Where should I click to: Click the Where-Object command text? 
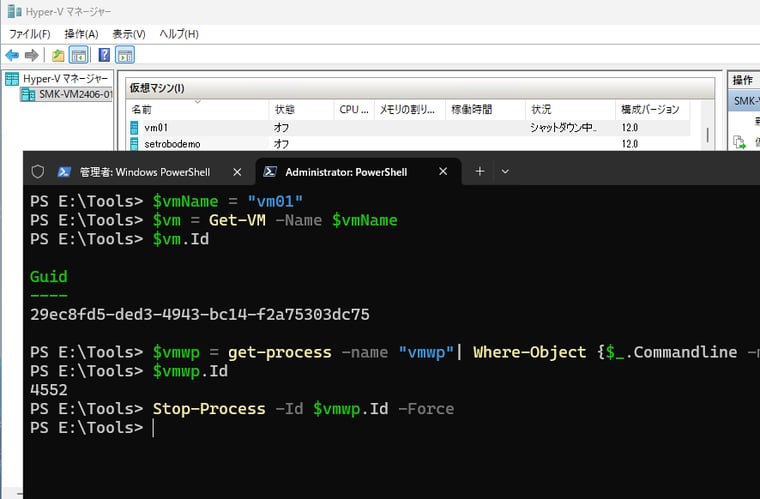[x=529, y=352]
